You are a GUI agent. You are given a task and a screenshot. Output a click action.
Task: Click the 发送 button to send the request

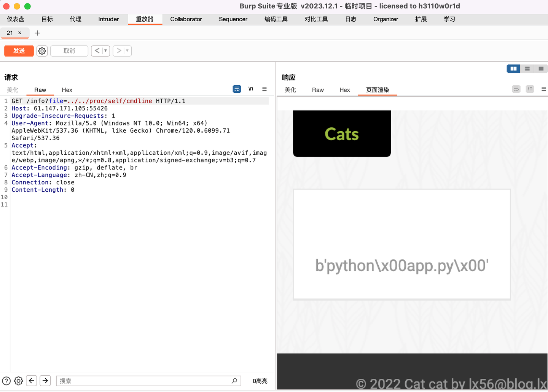(x=19, y=51)
